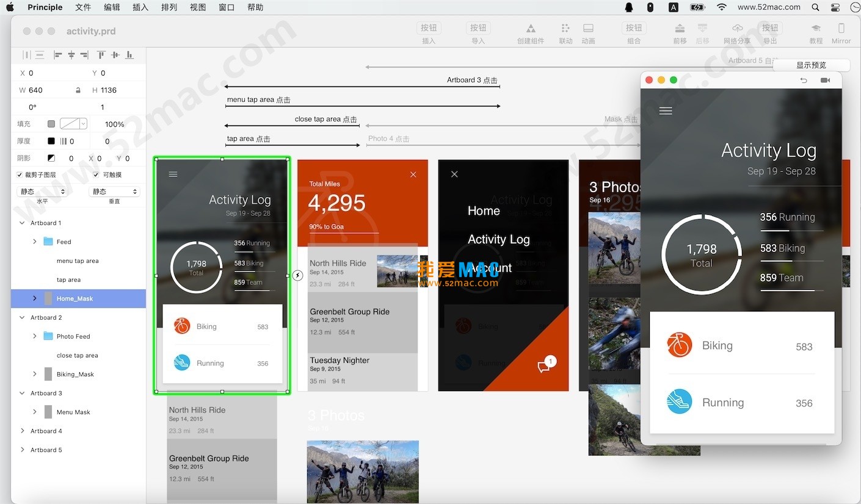Click the 导出 (export) toolbar button
861x504 pixels.
pos(770,28)
